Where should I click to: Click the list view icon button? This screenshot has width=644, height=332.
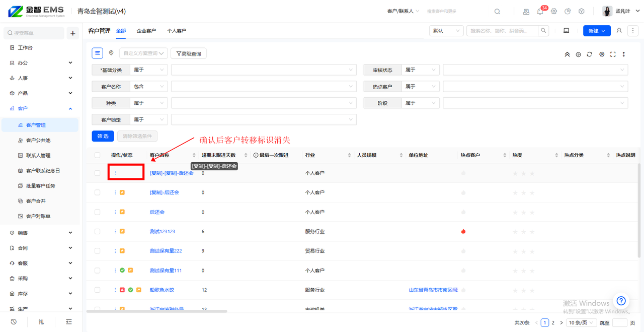point(98,53)
